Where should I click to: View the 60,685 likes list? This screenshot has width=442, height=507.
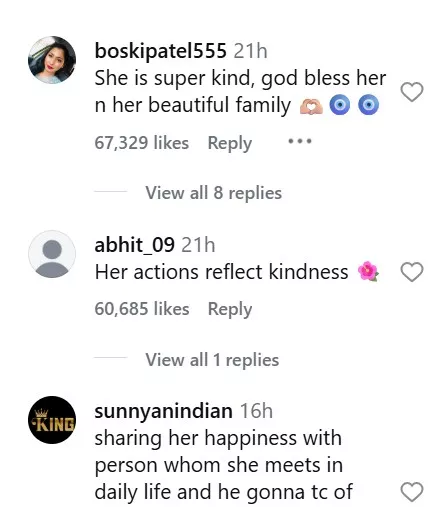point(142,309)
